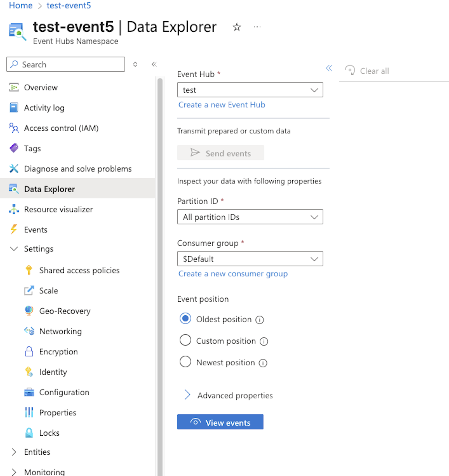Click the Identity key icon
The width and height of the screenshot is (449, 476).
29,372
